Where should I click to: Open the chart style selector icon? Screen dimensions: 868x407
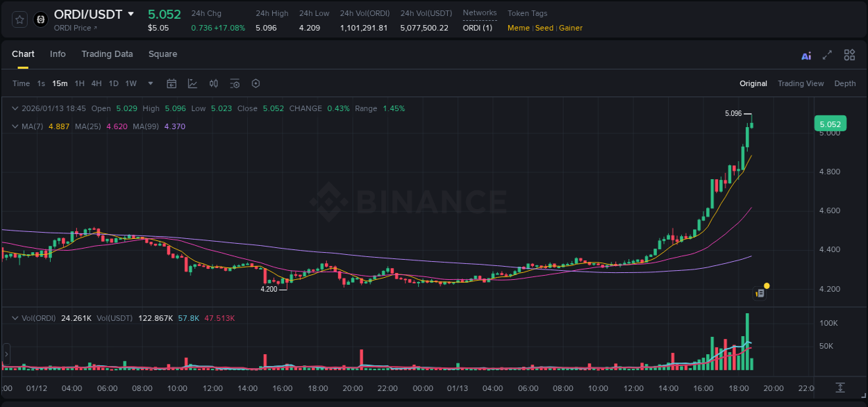(192, 83)
